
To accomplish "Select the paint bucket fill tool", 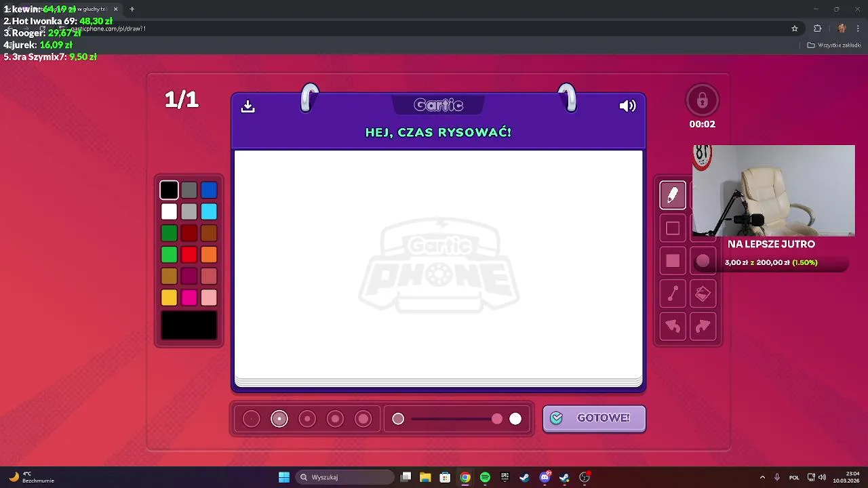I will coord(703,293).
